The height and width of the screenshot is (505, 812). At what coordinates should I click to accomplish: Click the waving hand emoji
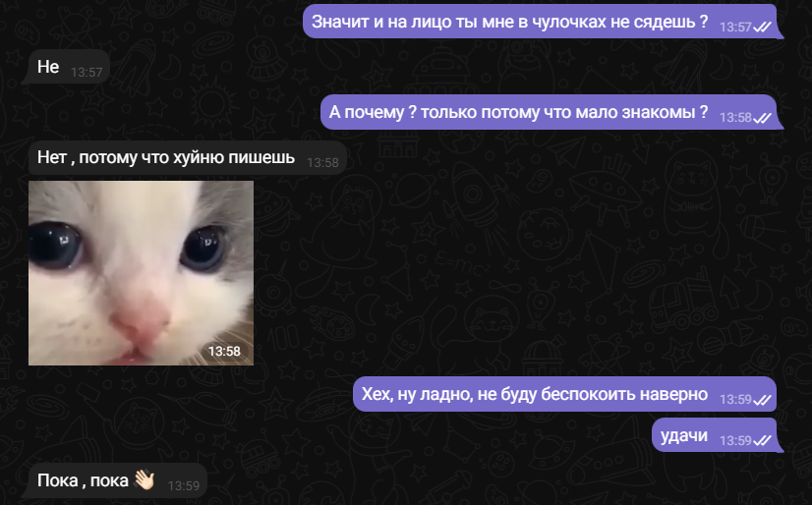coord(145,479)
